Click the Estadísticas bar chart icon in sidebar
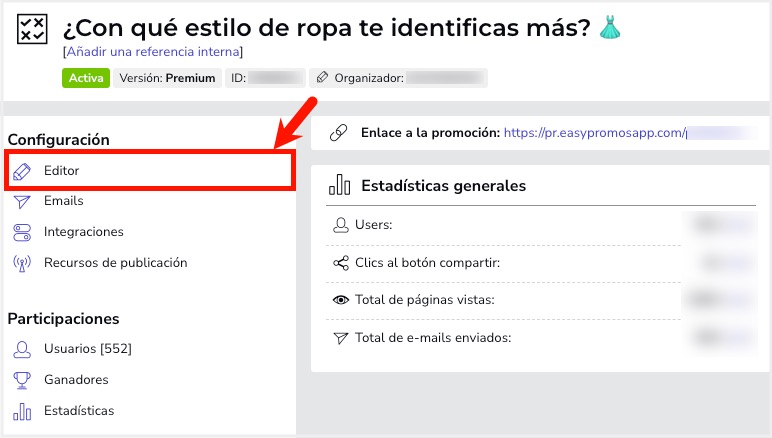772x438 pixels. pyautogui.click(x=22, y=411)
